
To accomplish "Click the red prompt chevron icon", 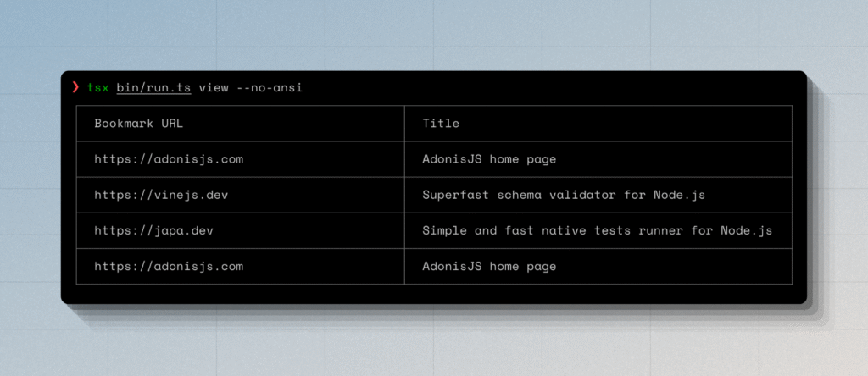I will coord(75,88).
